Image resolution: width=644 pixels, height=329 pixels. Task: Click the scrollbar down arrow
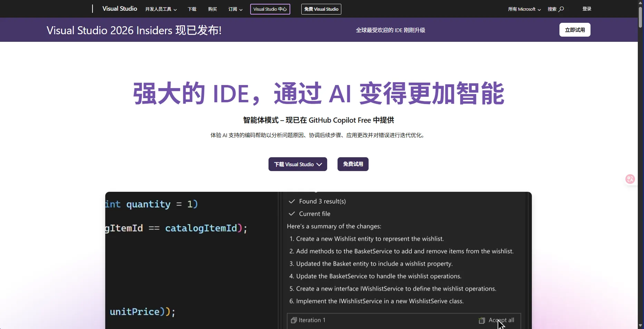[641, 326]
